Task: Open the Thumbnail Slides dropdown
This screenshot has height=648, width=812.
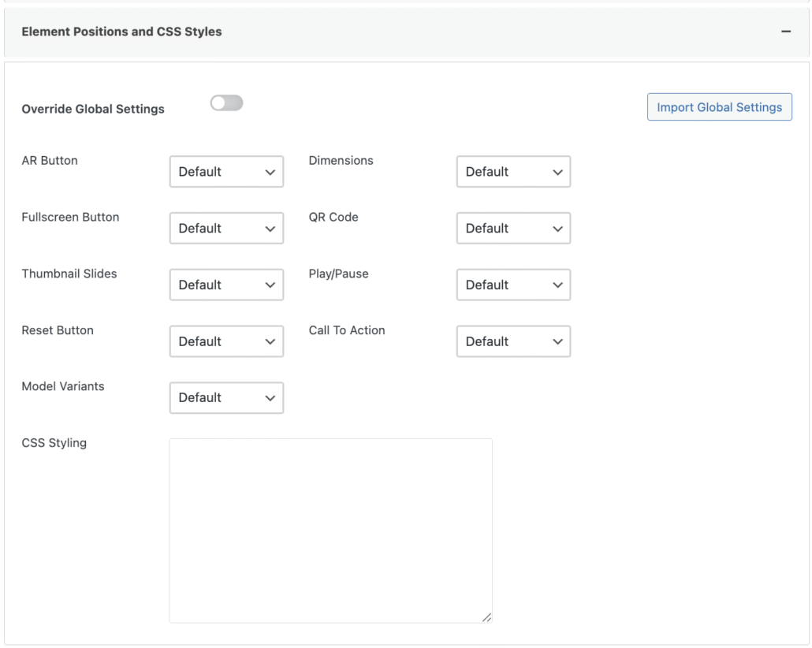Action: tap(226, 285)
